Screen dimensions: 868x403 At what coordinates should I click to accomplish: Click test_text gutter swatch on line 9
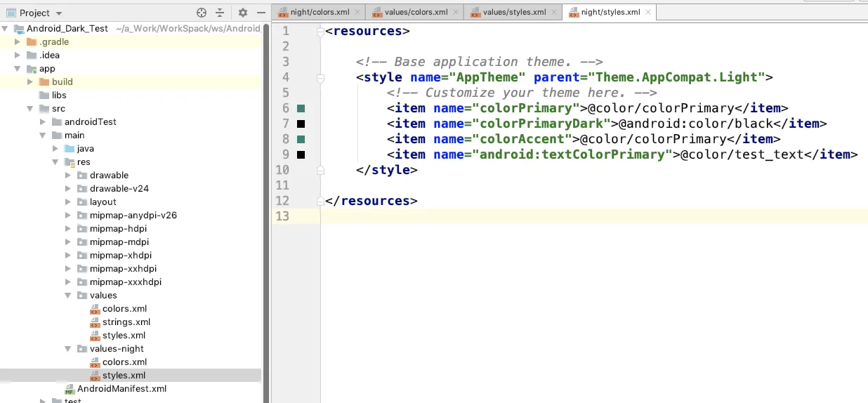click(301, 155)
